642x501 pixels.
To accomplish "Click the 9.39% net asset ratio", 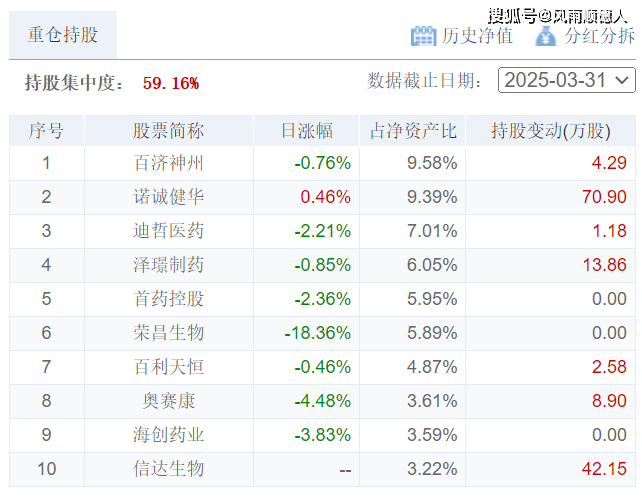I will 432,197.
